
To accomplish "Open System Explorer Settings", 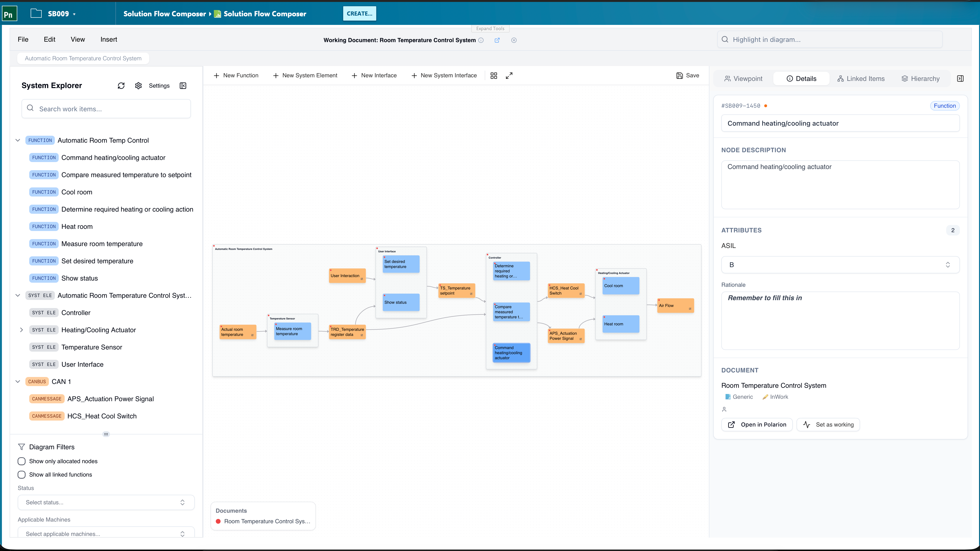I will coord(152,85).
